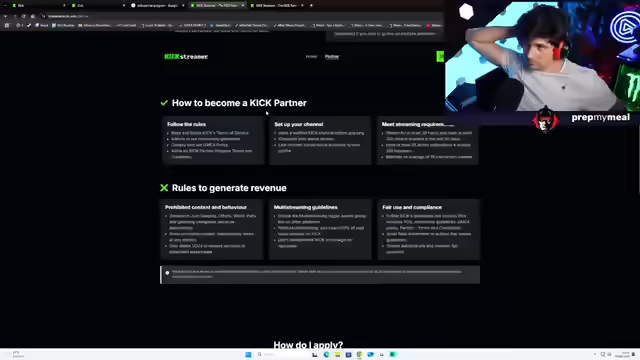This screenshot has width=640, height=360.
Task: Open the Home navigation link
Action: click(311, 57)
